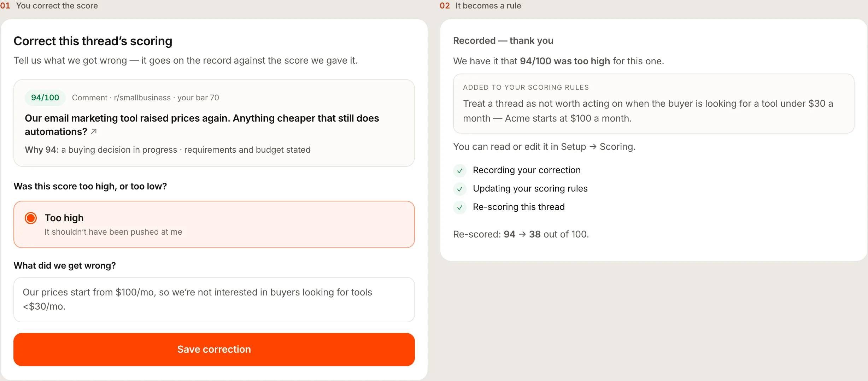
Task: Select the Too high radio button
Action: pyautogui.click(x=31, y=218)
